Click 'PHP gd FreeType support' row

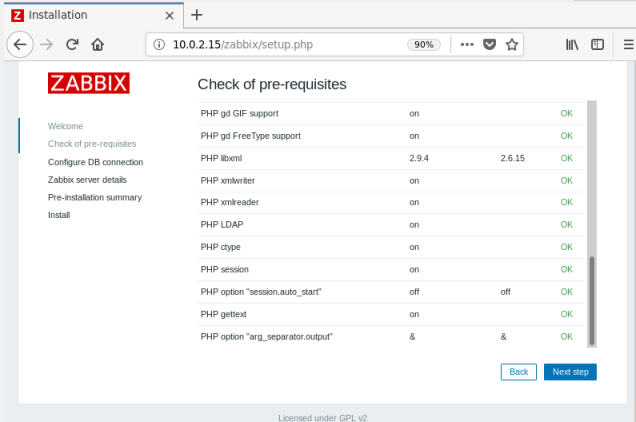tap(391, 136)
